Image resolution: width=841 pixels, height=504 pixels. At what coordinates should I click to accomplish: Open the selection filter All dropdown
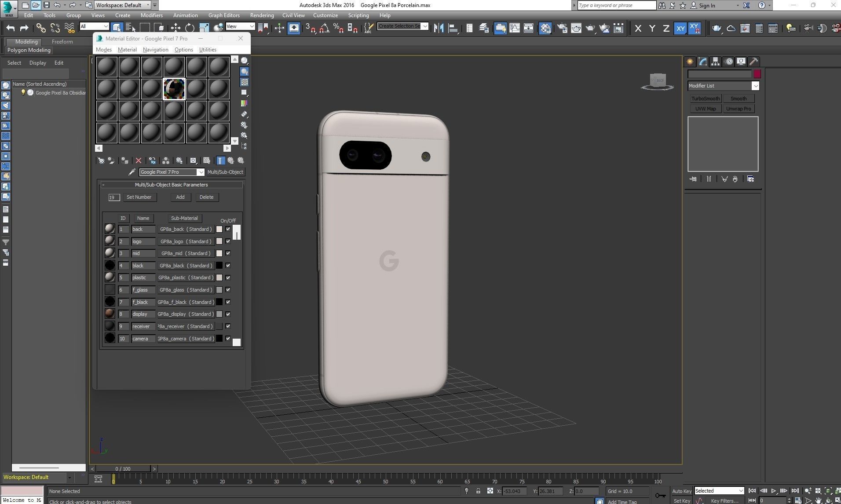[x=94, y=26]
